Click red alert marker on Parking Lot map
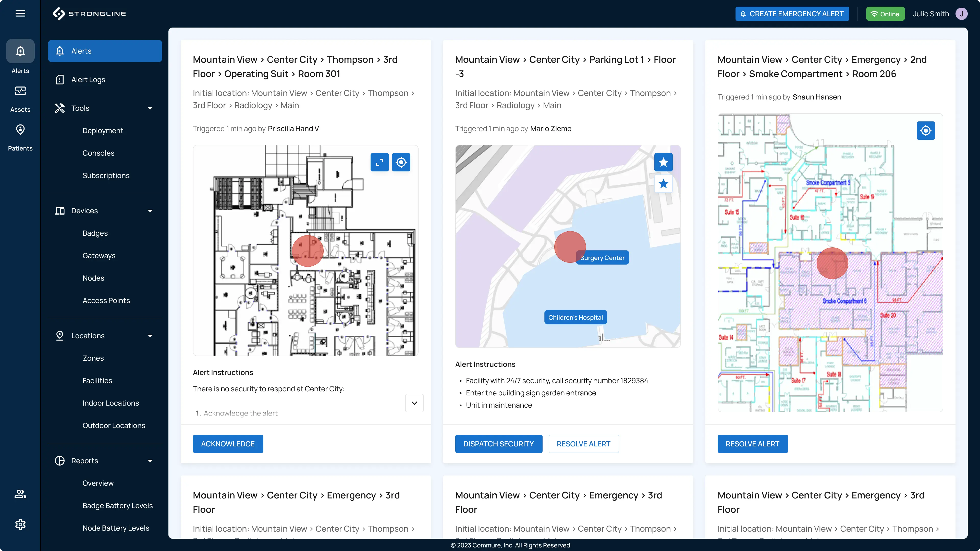Viewport: 980px width, 551px height. pyautogui.click(x=570, y=247)
